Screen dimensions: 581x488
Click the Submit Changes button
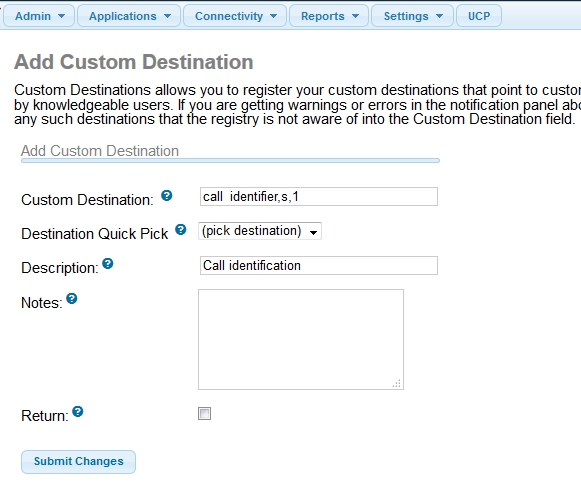[79, 462]
